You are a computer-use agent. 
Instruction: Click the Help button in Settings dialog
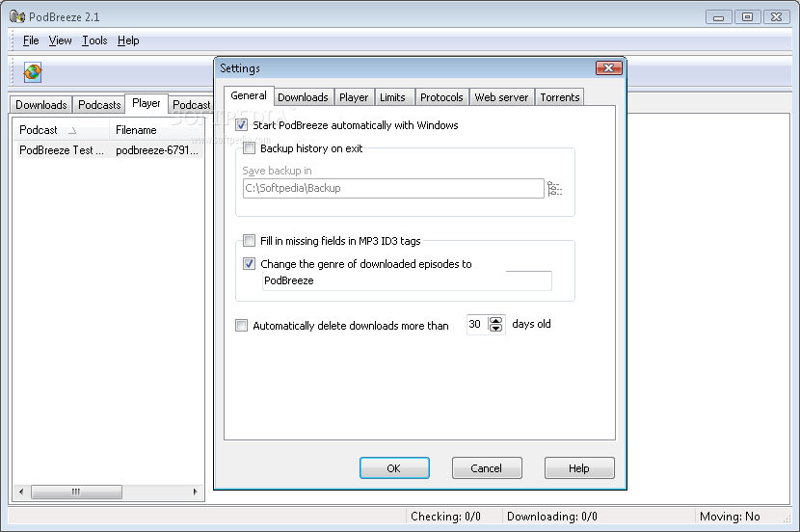[x=579, y=468]
